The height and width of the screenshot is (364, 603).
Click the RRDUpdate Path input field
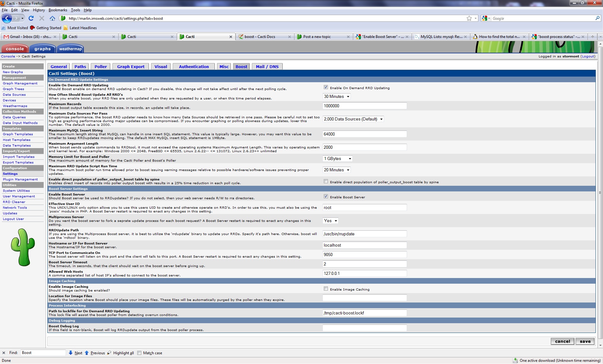click(365, 234)
